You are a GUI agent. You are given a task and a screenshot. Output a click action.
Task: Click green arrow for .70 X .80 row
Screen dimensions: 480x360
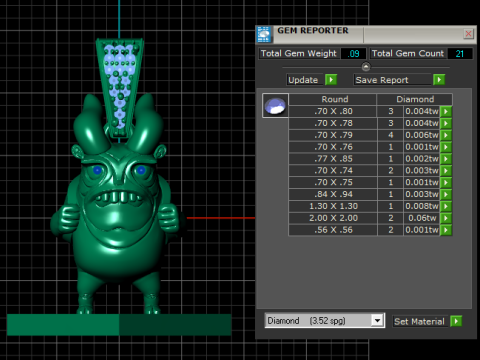pyautogui.click(x=446, y=111)
